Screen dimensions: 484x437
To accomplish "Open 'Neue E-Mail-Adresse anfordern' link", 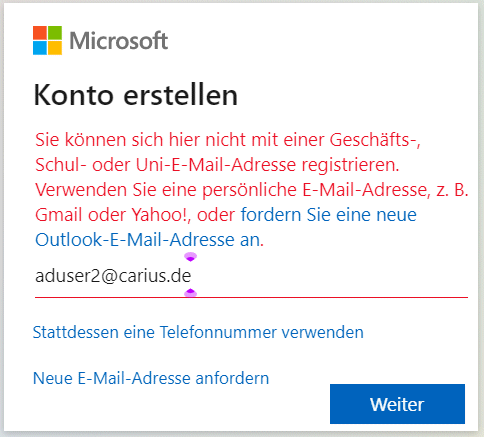I will tap(151, 378).
